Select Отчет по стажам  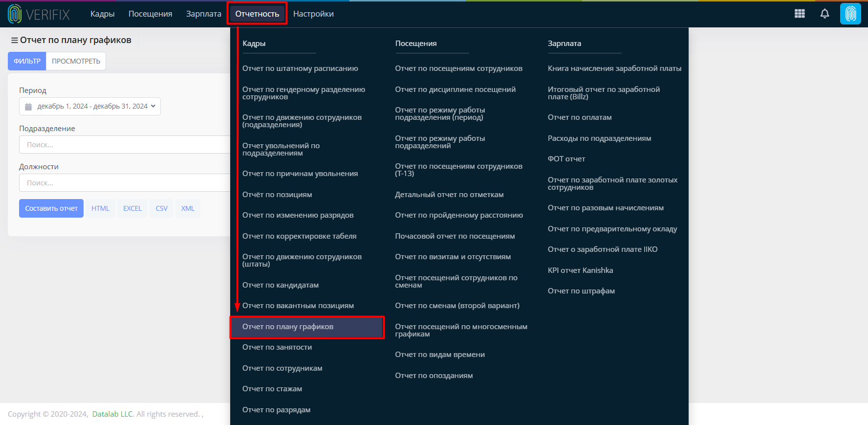(x=272, y=389)
